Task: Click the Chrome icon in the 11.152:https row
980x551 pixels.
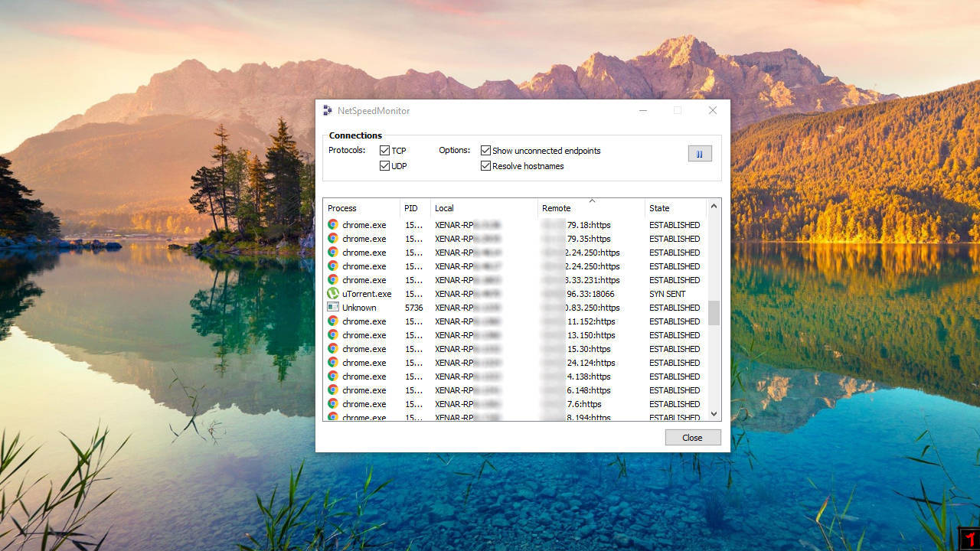Action: tap(333, 321)
